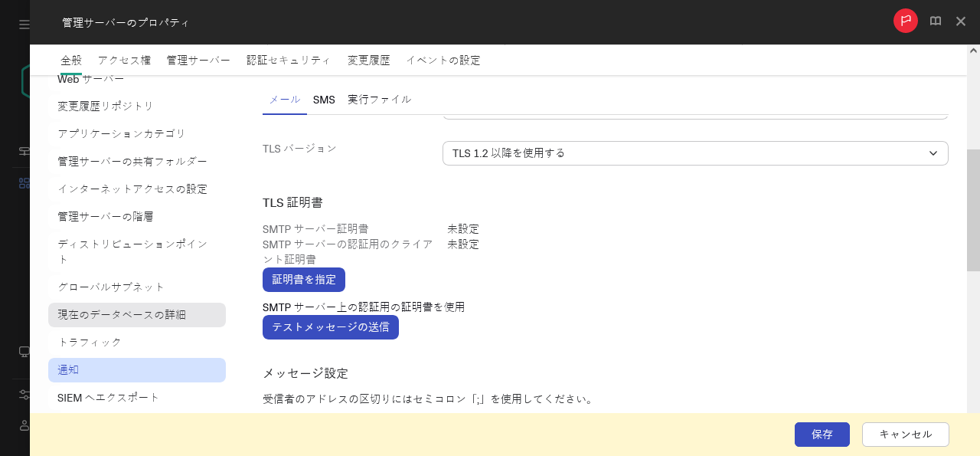Screen dimensions: 980x456
Task: Click the user account icon in the sidebar
Action: tap(24, 426)
